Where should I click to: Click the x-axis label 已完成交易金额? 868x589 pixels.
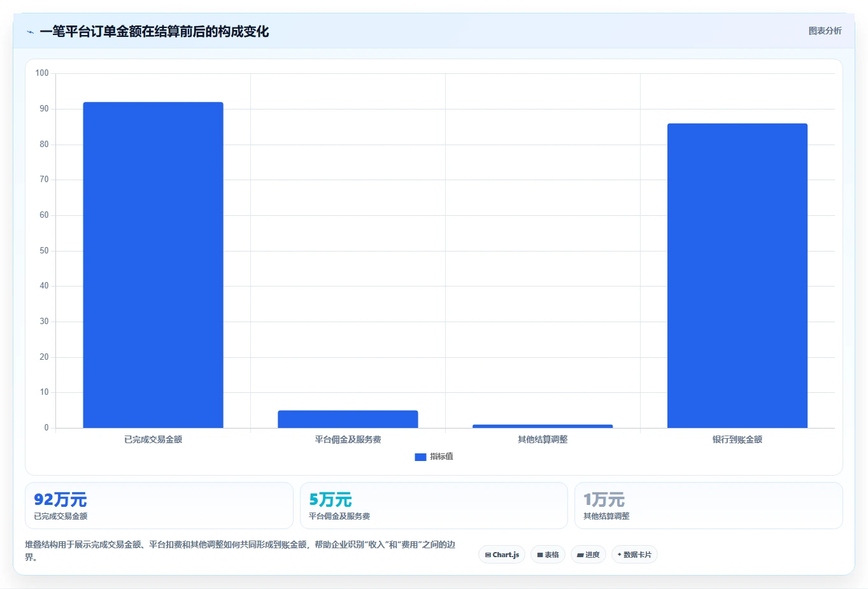pos(153,439)
